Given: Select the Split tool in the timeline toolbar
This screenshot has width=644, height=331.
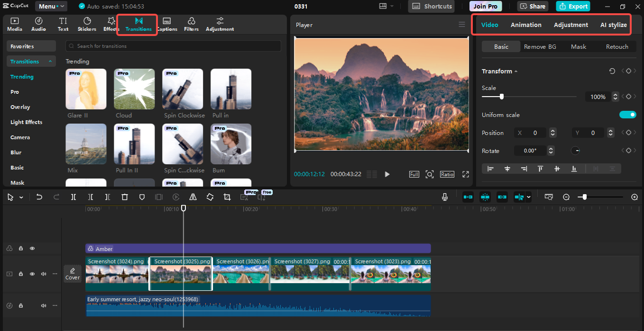Looking at the screenshot, I should click(x=74, y=197).
